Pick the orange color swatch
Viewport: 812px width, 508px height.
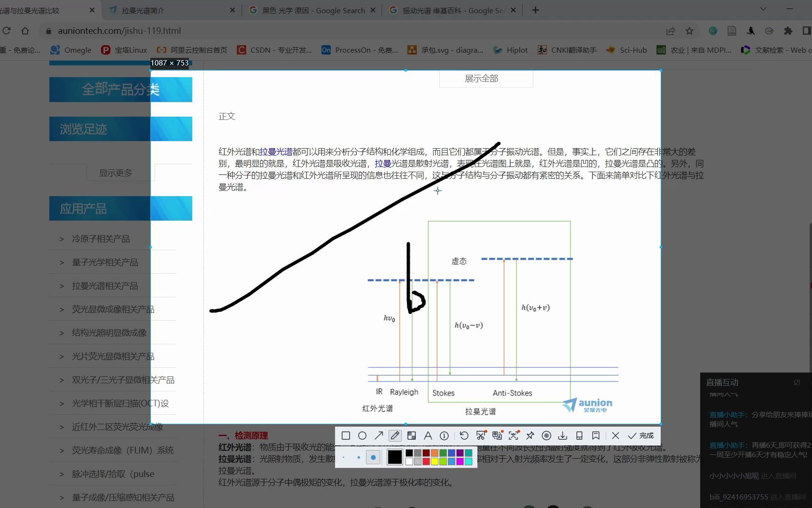[x=435, y=453]
